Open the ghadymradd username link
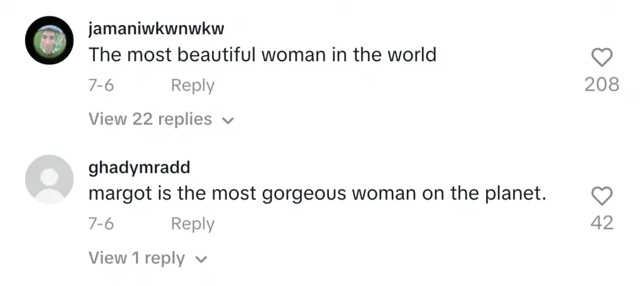 pyautogui.click(x=139, y=168)
